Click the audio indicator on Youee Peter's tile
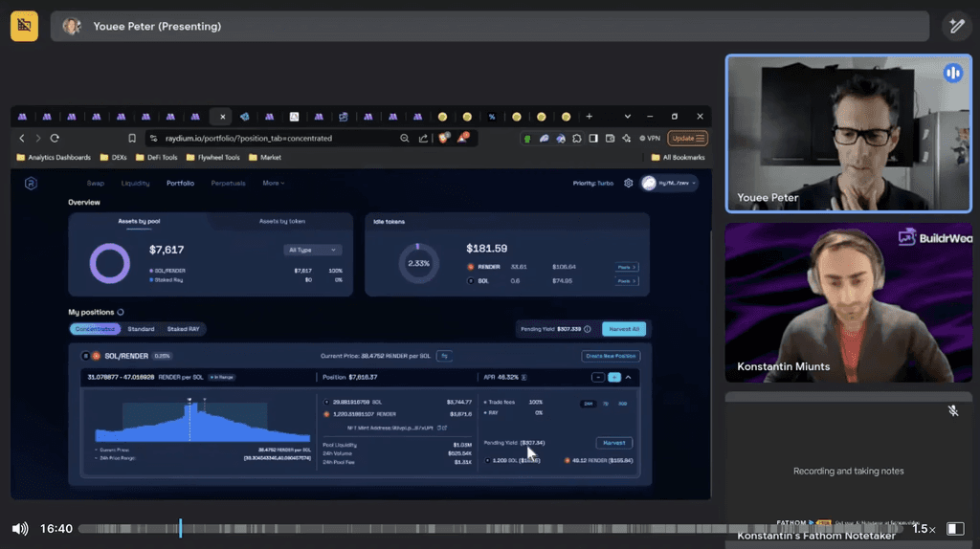This screenshot has height=549, width=980. coord(952,73)
